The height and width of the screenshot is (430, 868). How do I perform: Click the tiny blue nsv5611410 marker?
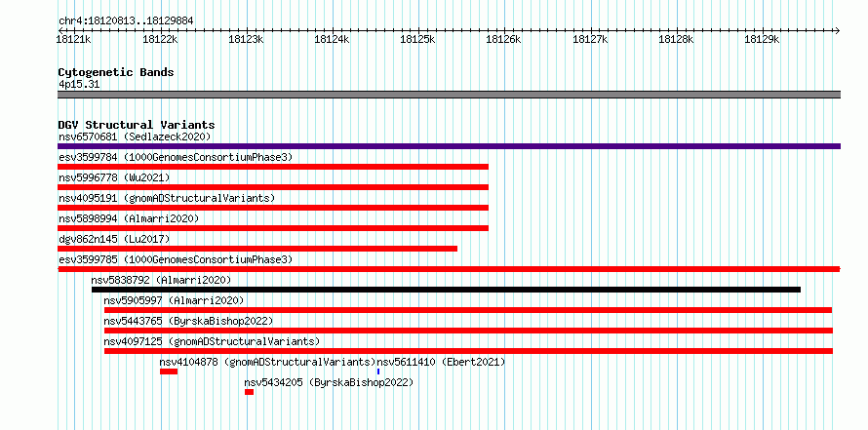378,371
